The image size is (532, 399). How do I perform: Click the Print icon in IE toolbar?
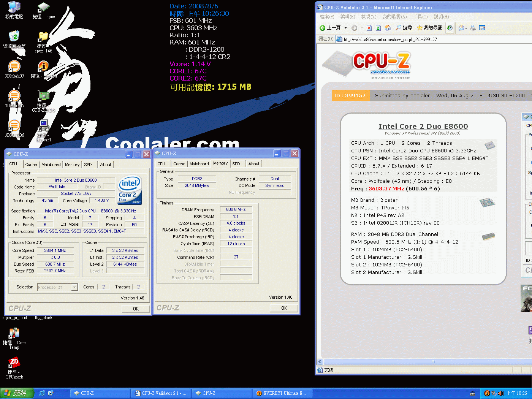[x=473, y=28]
